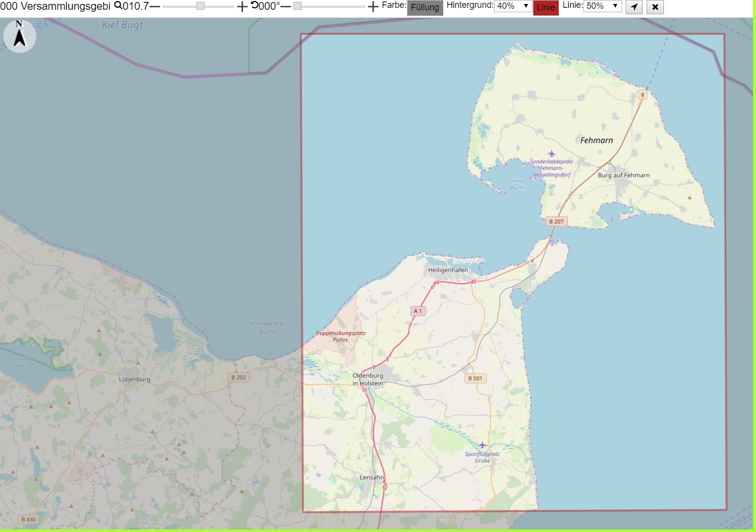The image size is (756, 532).
Task: Open the Hintergrund 40% dropdown
Action: coord(513,6)
